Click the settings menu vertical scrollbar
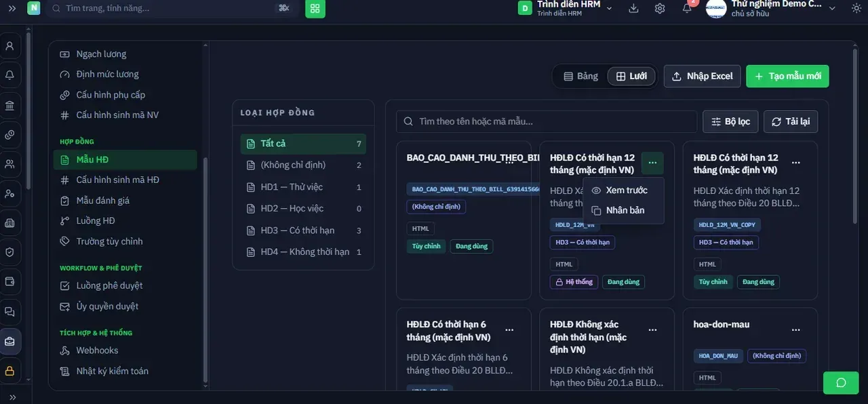Image resolution: width=868 pixels, height=404 pixels. (205, 271)
